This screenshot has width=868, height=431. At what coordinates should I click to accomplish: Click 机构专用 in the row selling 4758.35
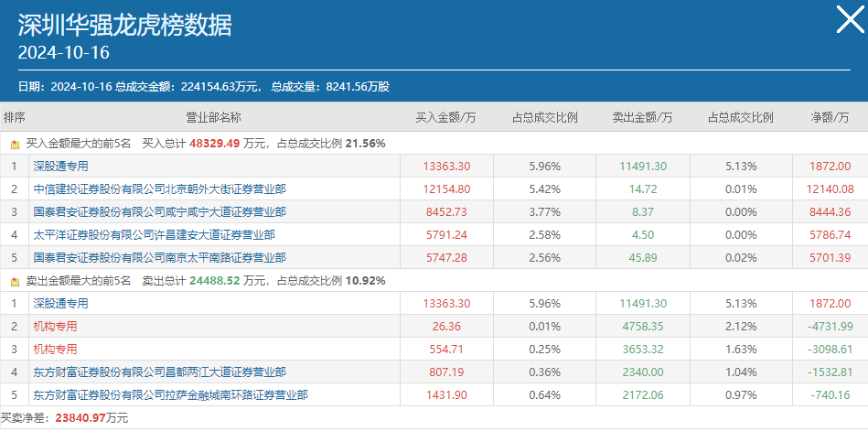click(x=55, y=327)
